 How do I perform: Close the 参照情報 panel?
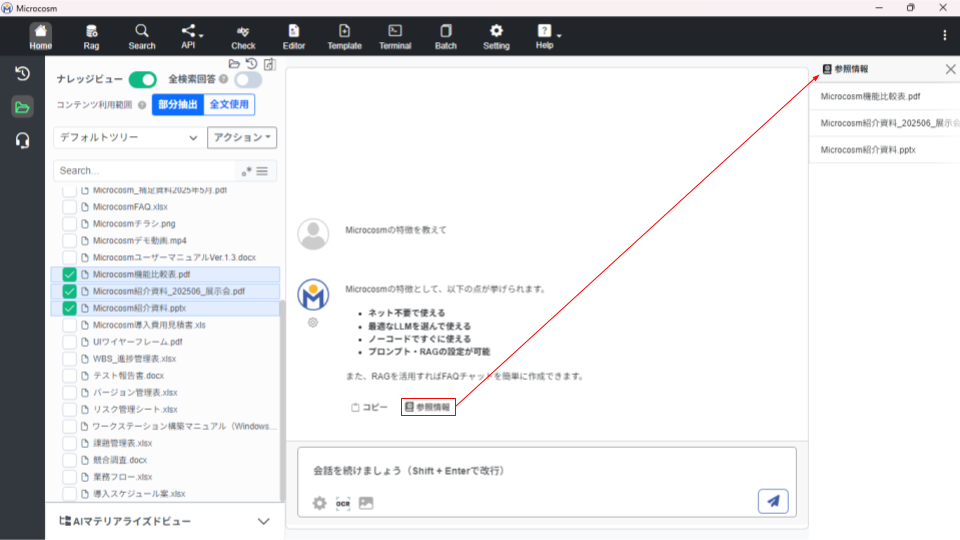[950, 69]
